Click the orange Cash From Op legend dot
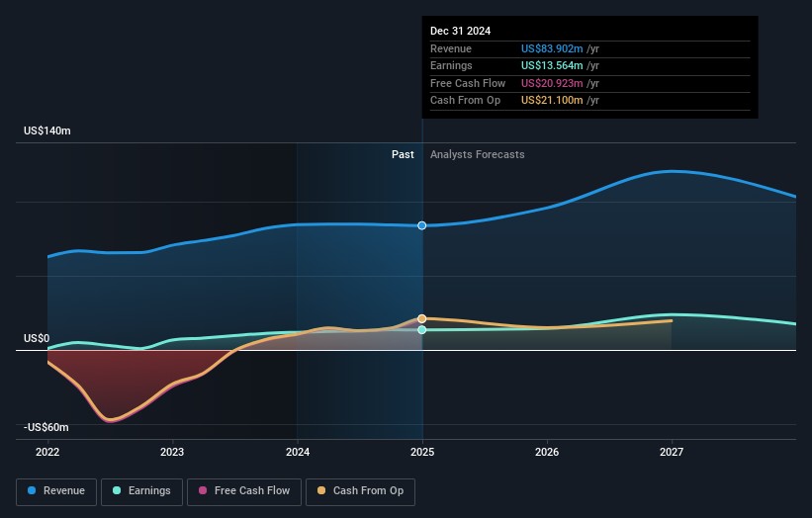This screenshot has width=812, height=518. [x=321, y=490]
